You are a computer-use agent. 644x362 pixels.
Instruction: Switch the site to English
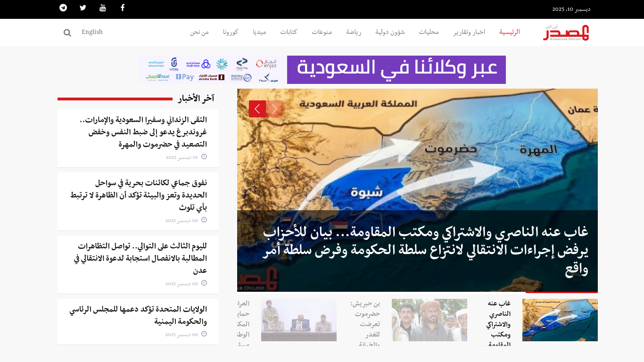coord(92,32)
